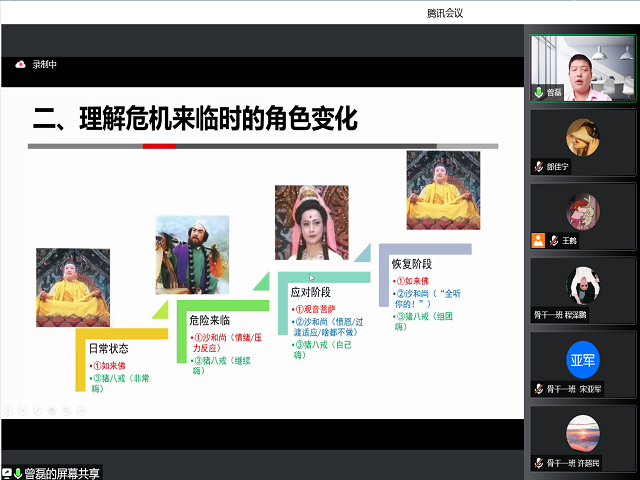Click the 骨干一班 宋亚军 name label

[574, 389]
